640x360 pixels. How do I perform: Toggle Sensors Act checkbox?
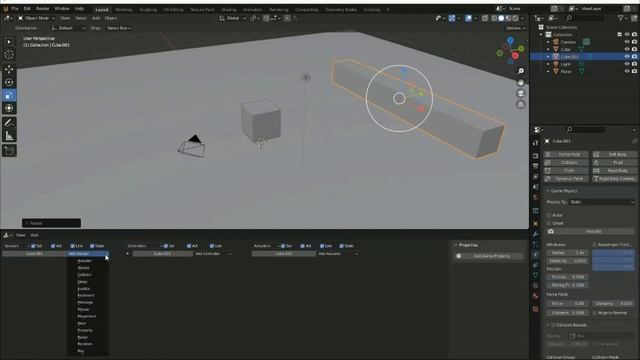53,246
